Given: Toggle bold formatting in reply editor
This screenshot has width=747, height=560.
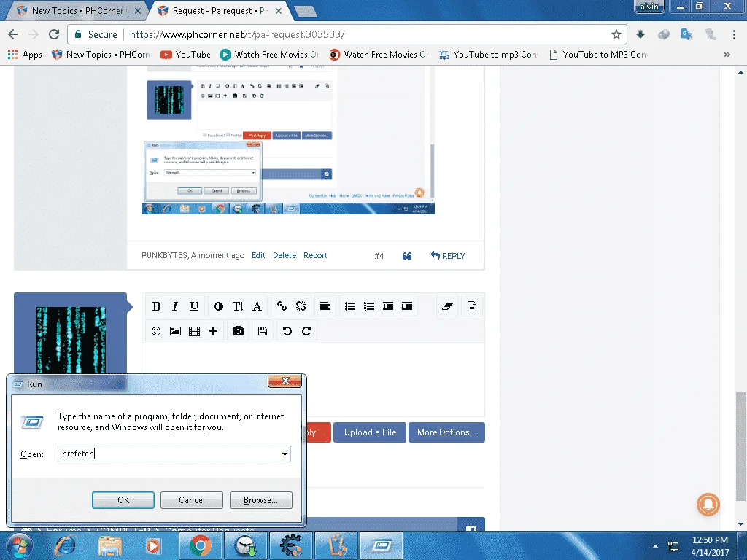Looking at the screenshot, I should (156, 306).
